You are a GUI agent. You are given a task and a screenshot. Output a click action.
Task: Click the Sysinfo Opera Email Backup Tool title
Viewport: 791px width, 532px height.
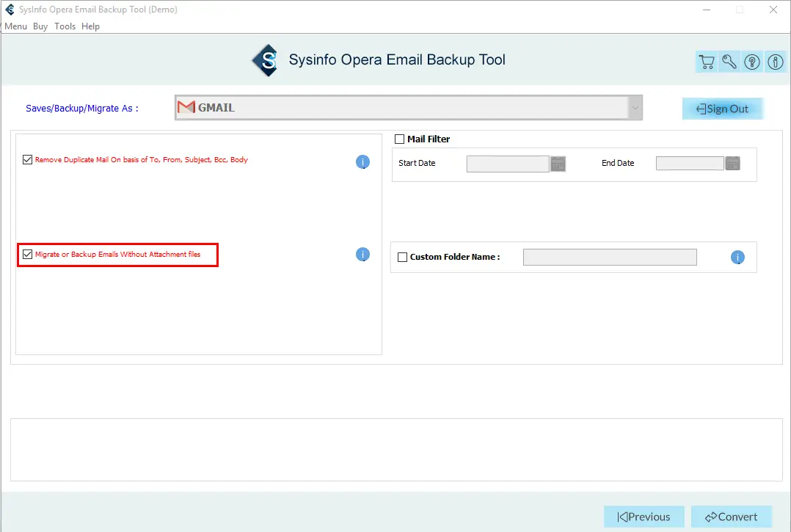(397, 59)
